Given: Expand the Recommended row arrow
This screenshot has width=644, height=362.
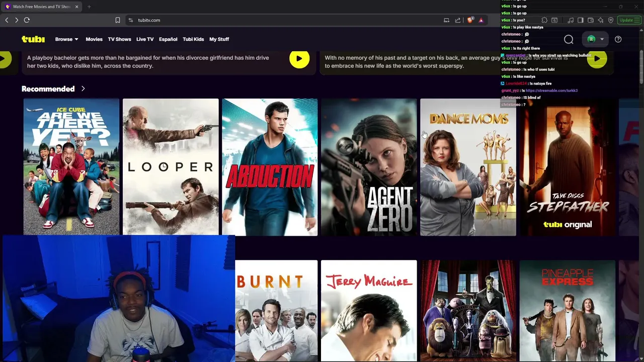Looking at the screenshot, I should [83, 89].
